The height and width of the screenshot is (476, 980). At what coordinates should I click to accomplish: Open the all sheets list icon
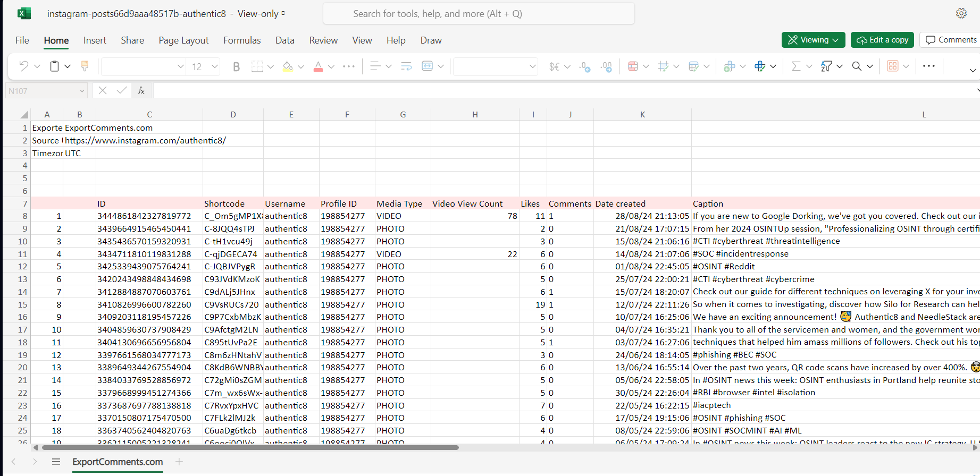coord(56,462)
